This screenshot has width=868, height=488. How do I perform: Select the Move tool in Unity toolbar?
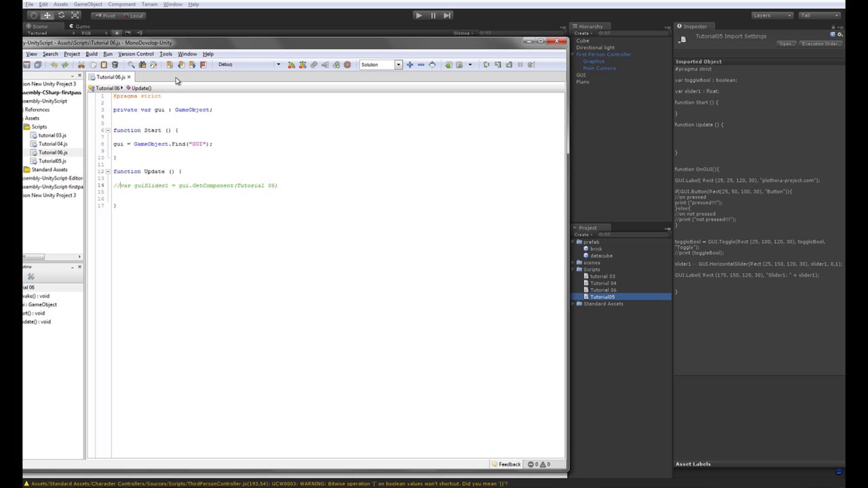[x=47, y=15]
